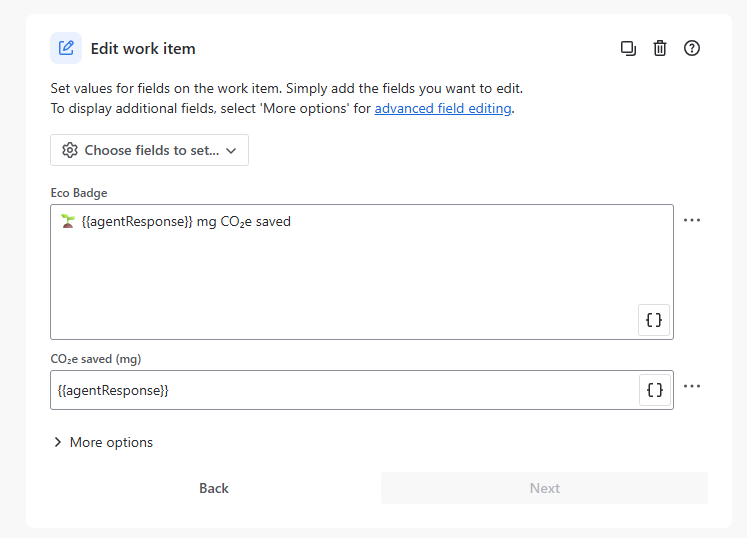Click the Next button
Screen dimensions: 747x538
(x=544, y=488)
